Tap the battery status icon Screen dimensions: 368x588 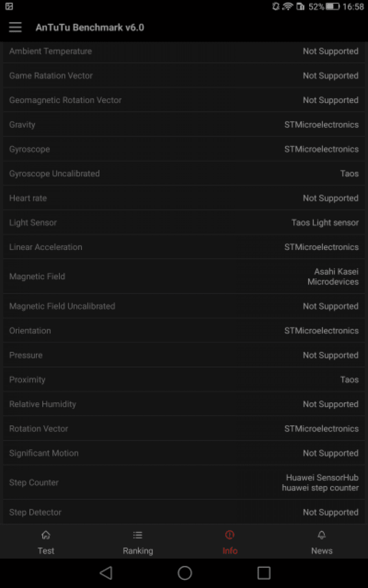[x=333, y=7]
